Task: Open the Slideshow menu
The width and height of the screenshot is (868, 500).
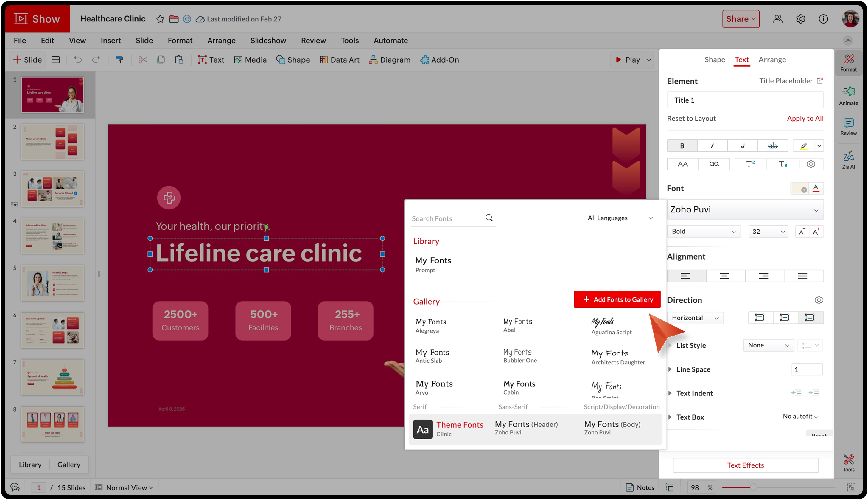Action: [268, 41]
